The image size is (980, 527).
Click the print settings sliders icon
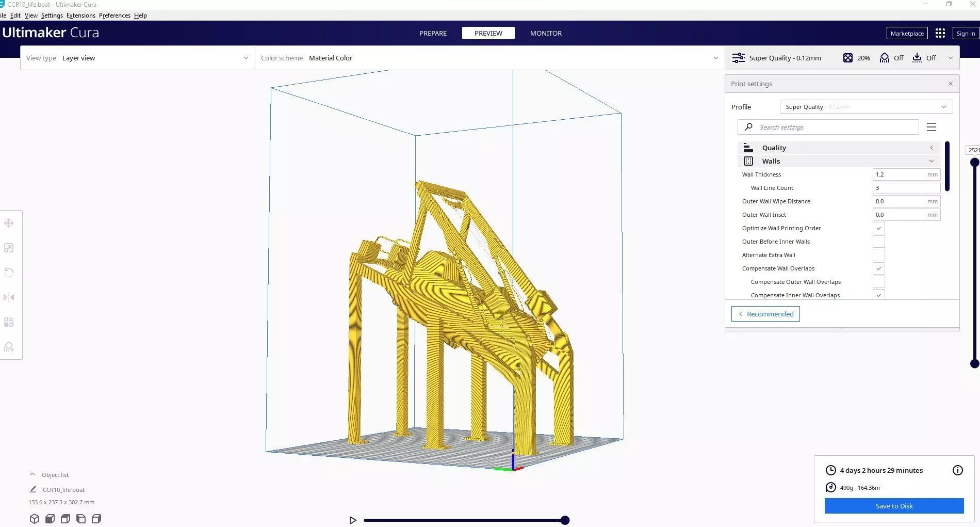(739, 58)
